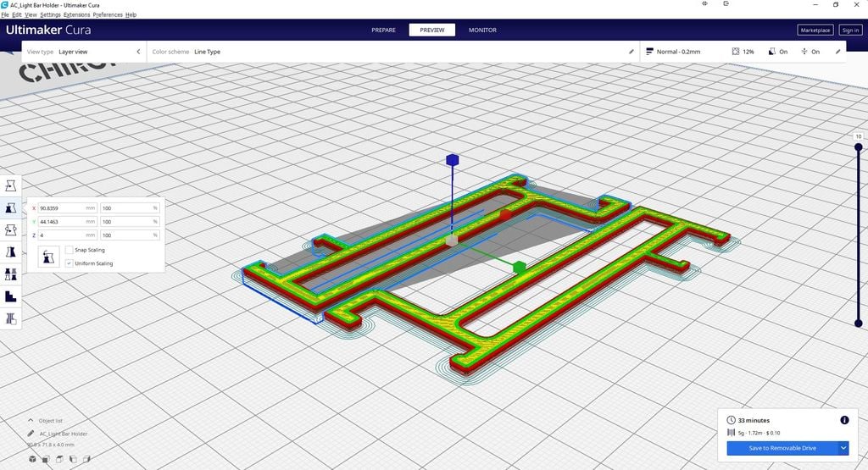This screenshot has width=868, height=470.
Task: Click the support On icon
Action: coord(771,52)
